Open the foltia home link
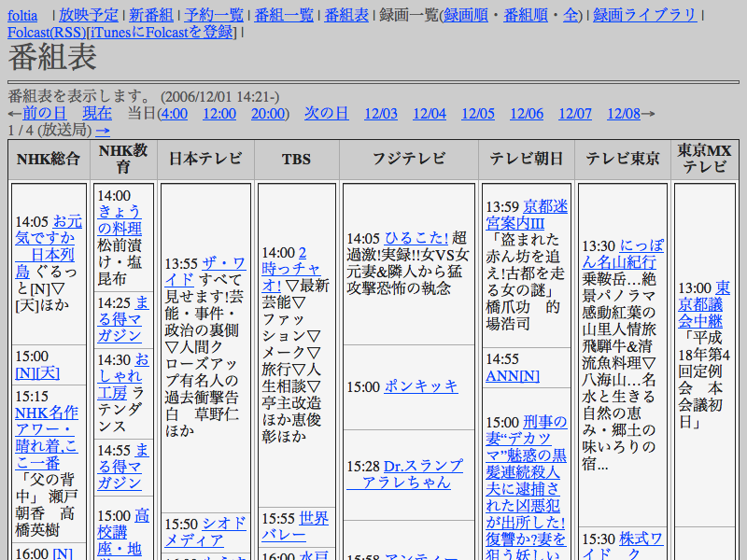Screen dimensions: 747x560 coord(22,15)
